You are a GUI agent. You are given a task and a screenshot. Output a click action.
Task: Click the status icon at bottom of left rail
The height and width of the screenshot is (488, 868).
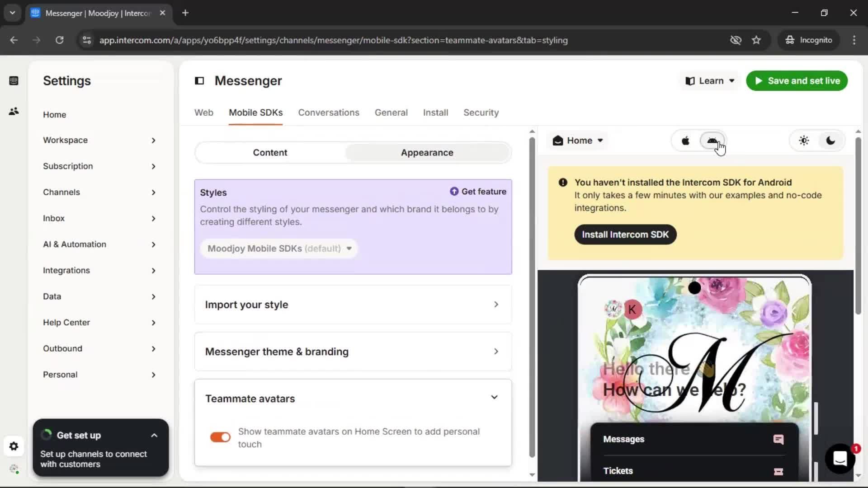click(x=14, y=469)
